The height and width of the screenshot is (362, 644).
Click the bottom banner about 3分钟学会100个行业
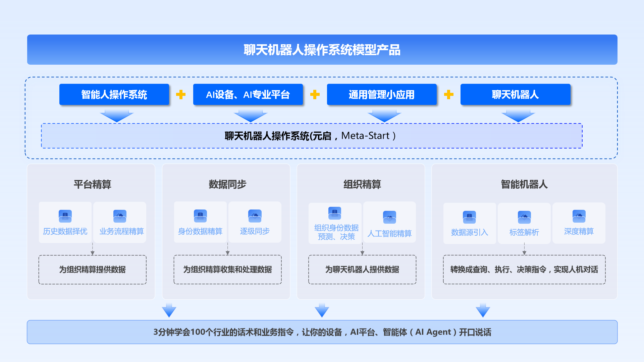click(322, 332)
